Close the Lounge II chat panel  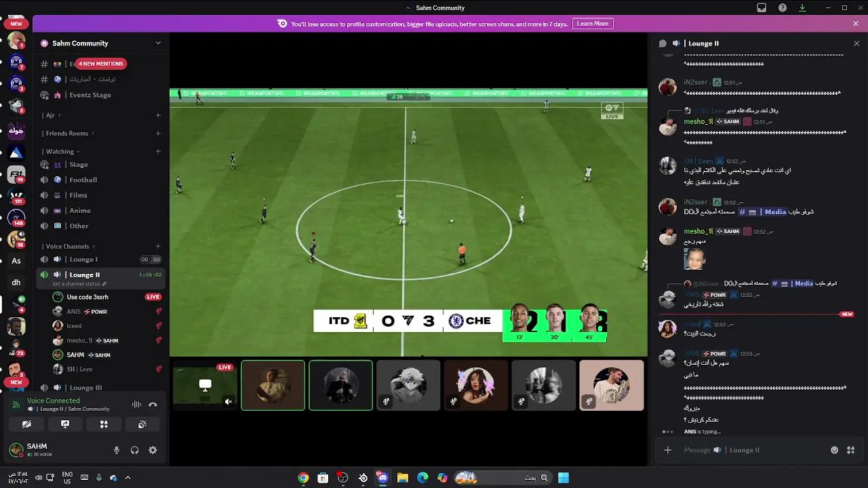[x=856, y=43]
